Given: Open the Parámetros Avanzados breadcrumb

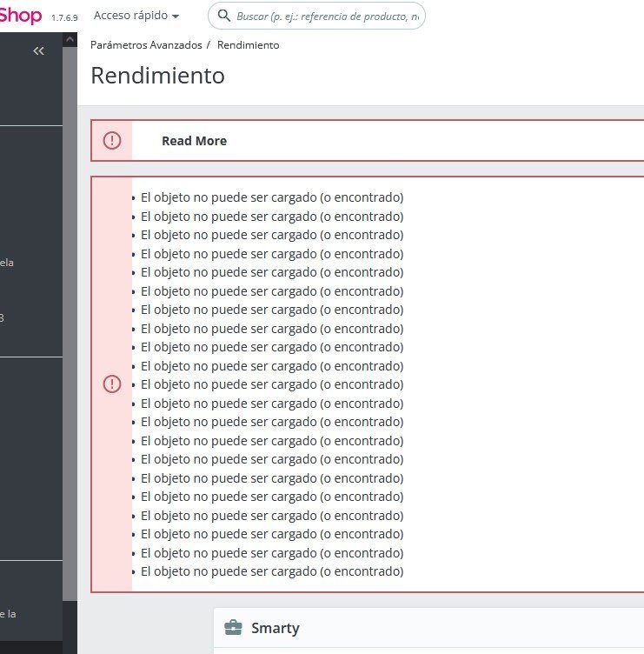Looking at the screenshot, I should [146, 45].
